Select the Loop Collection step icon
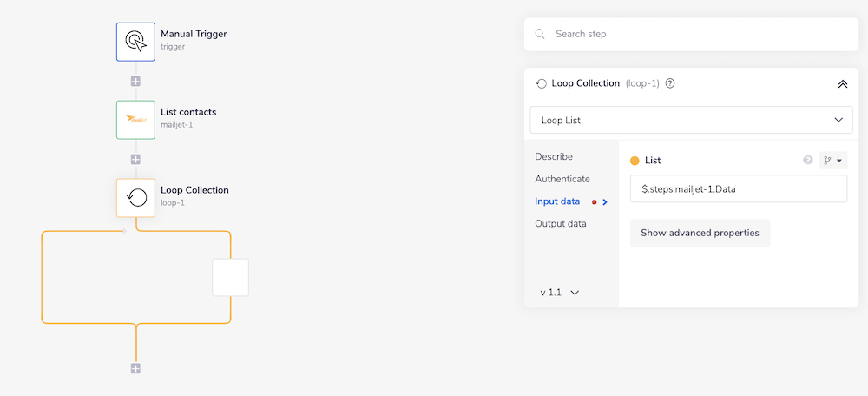The image size is (868, 396). tap(135, 198)
